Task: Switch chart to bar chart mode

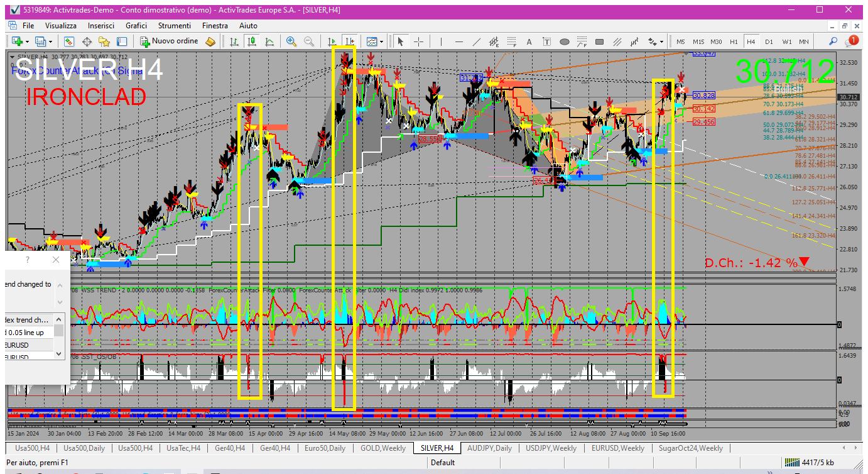Action: tap(234, 41)
